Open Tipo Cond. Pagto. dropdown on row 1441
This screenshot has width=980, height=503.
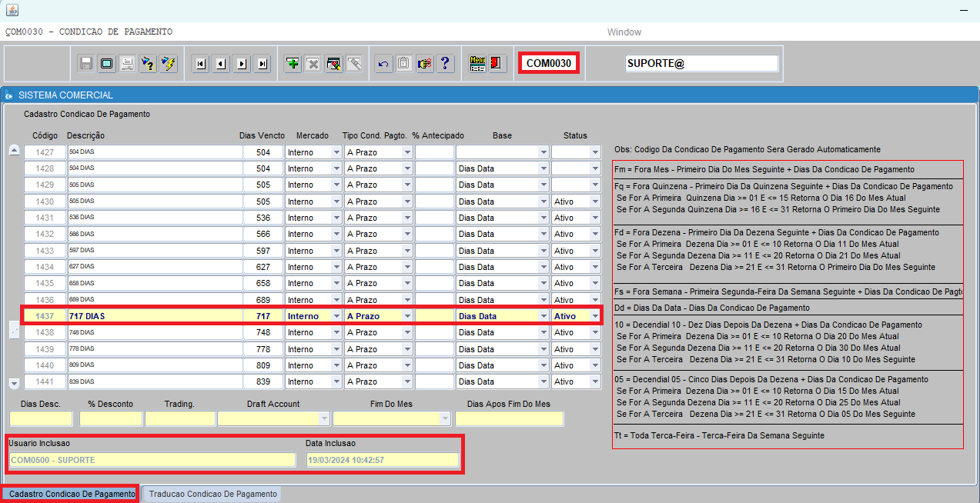(406, 381)
